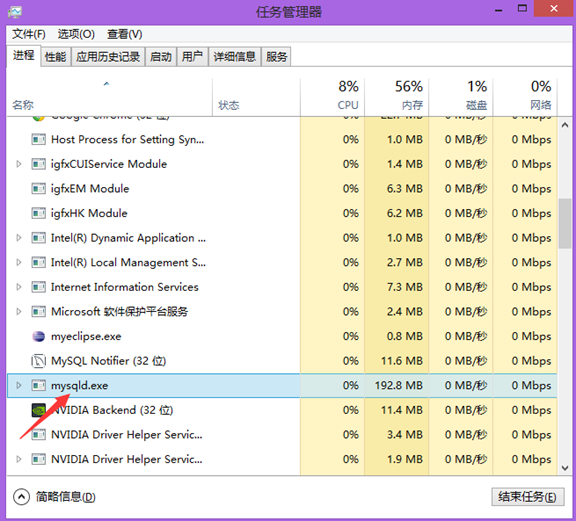The height and width of the screenshot is (521, 576).
Task: Switch to the 启动 tab
Action: [x=161, y=57]
